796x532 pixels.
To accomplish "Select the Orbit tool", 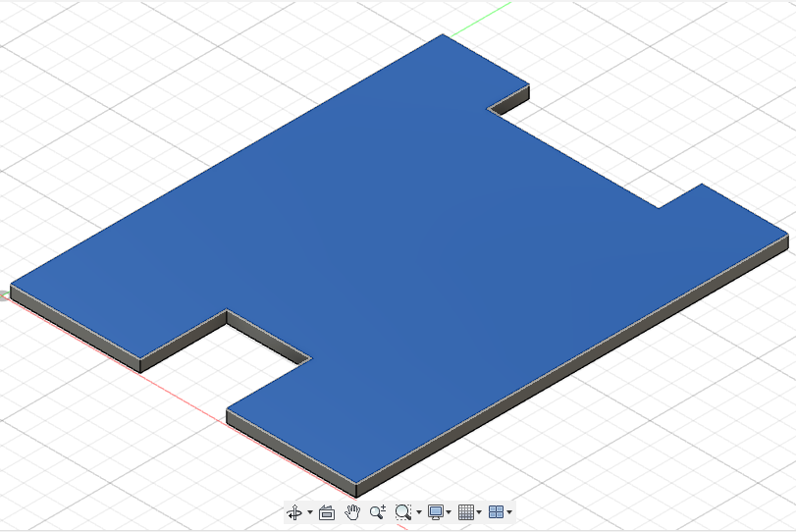I will [x=295, y=512].
